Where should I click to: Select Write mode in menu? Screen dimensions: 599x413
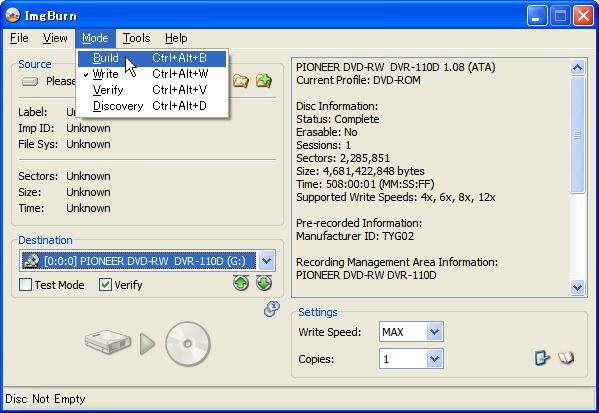tap(152, 74)
